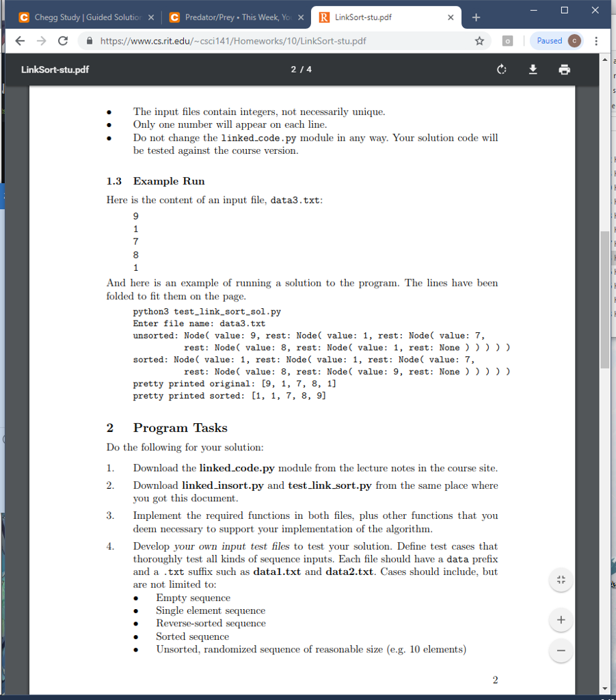This screenshot has width=616, height=700.
Task: Close the Predator/Prey tab
Action: [x=301, y=17]
